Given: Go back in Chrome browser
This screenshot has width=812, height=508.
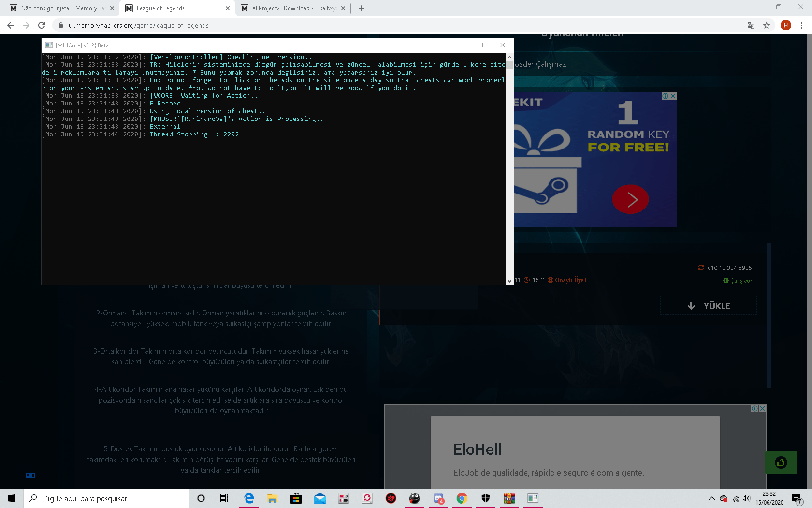Looking at the screenshot, I should [11, 25].
